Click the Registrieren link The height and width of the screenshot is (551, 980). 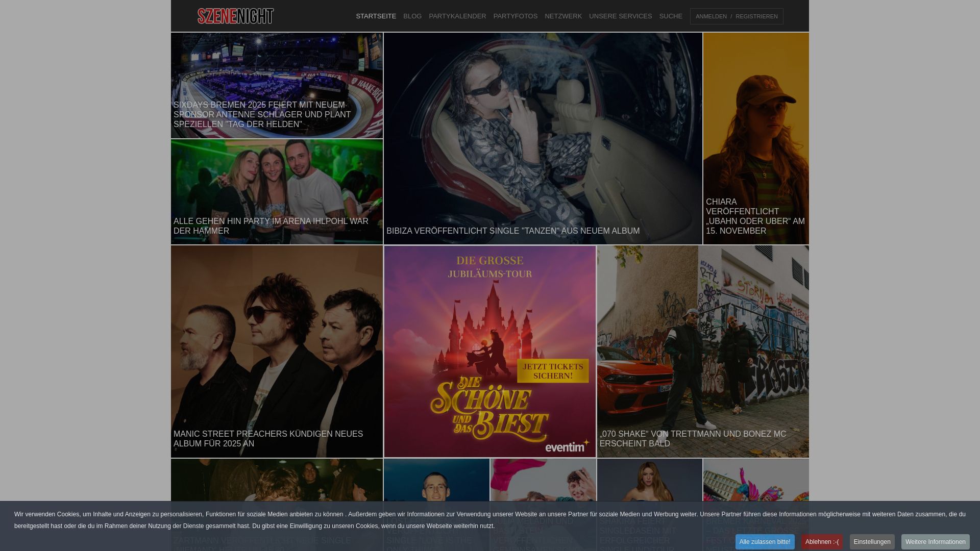[756, 17]
